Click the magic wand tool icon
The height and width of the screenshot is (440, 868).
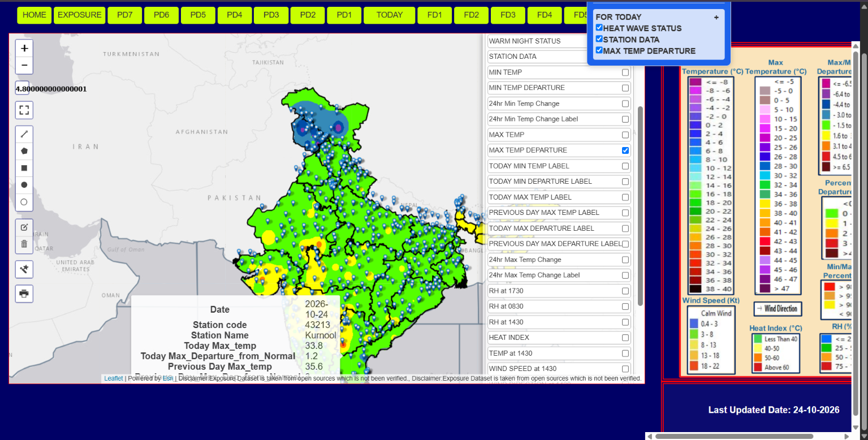(x=24, y=269)
